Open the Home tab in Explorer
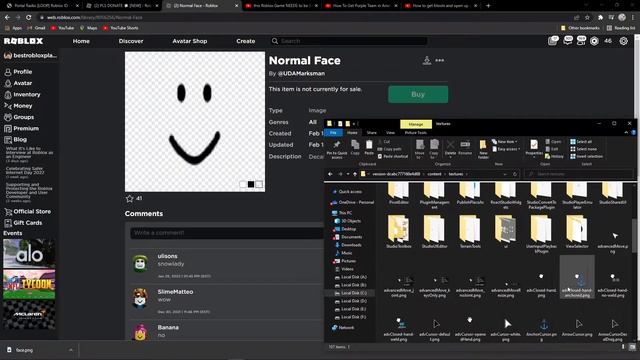The image size is (640, 360). click(x=352, y=133)
